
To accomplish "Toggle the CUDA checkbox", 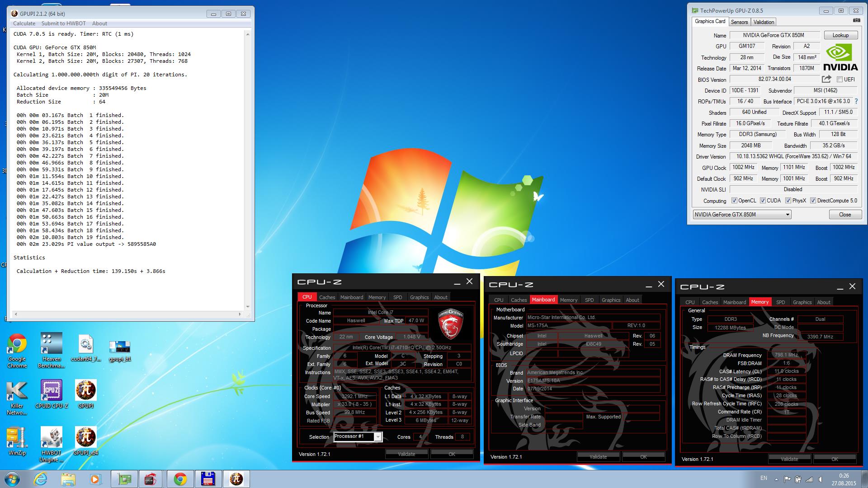I will pos(763,201).
